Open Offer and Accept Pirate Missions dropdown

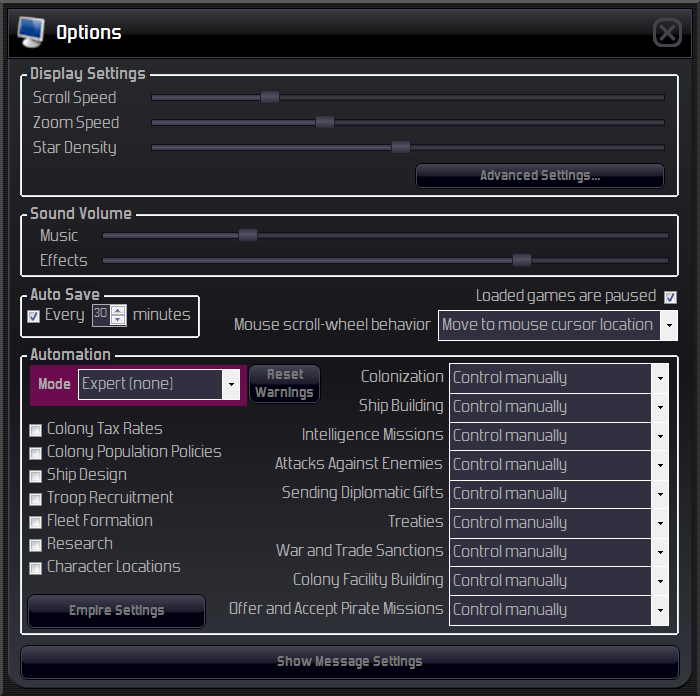click(559, 610)
